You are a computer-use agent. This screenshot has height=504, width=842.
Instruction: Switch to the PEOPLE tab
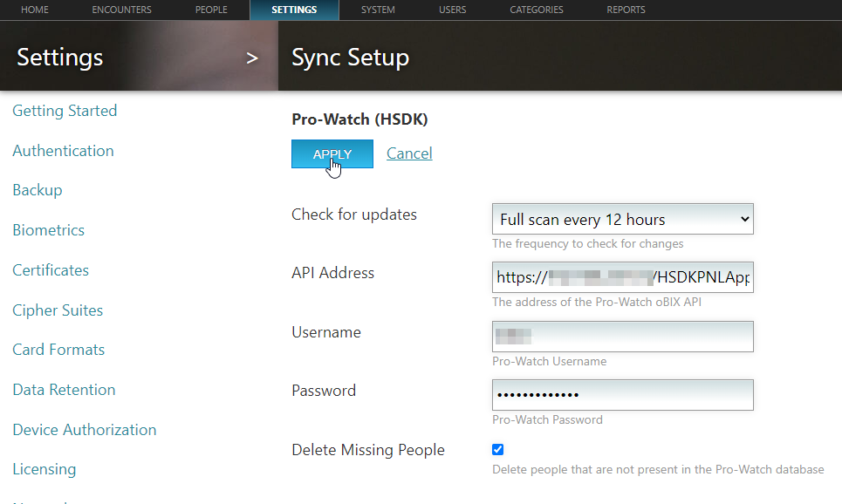pyautogui.click(x=211, y=10)
